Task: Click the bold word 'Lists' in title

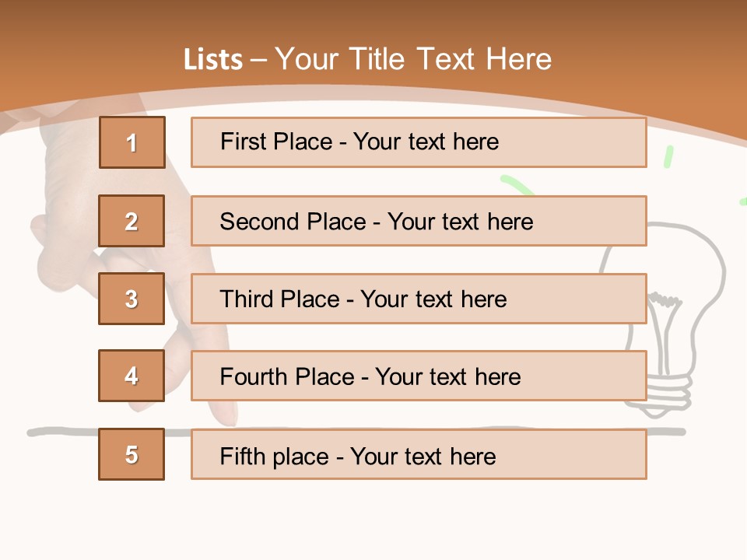Action: pyautogui.click(x=213, y=60)
